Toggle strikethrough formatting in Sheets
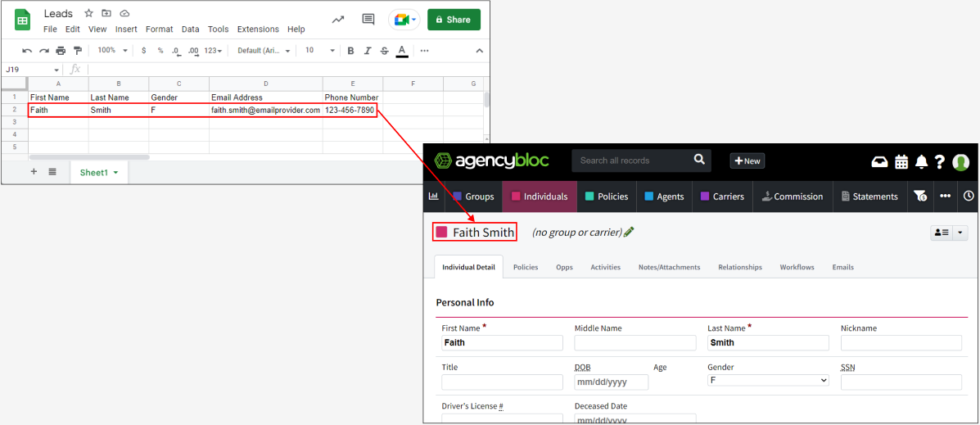This screenshot has width=980, height=425. tap(384, 51)
